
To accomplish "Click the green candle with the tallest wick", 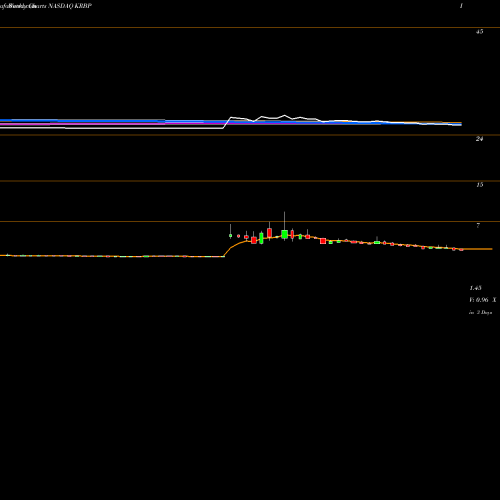I will pyautogui.click(x=284, y=234).
